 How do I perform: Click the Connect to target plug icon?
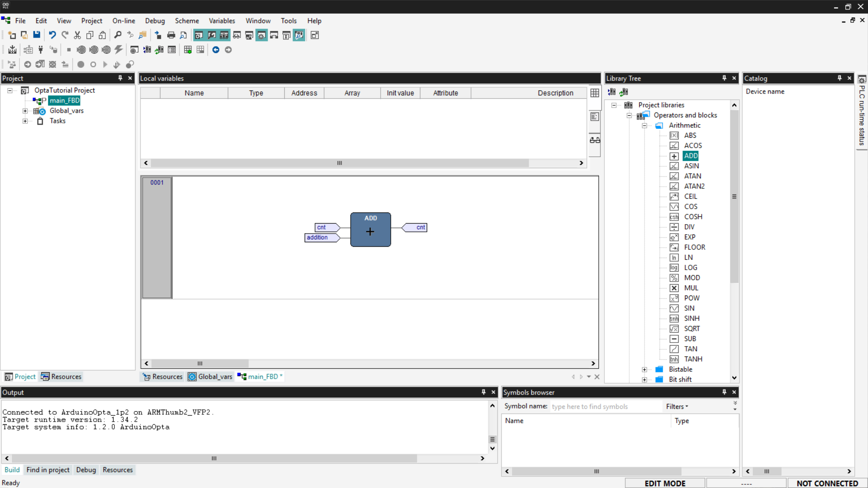point(41,50)
